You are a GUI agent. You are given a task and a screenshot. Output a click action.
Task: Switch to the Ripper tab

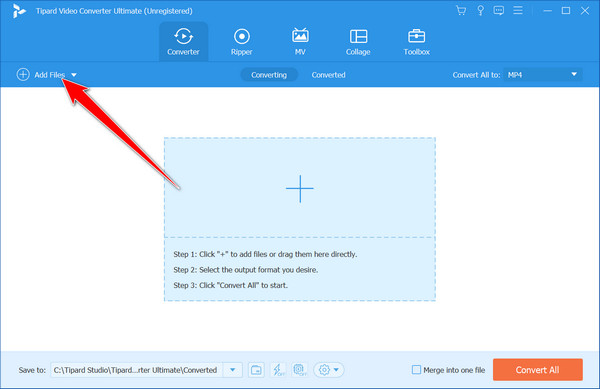point(241,42)
